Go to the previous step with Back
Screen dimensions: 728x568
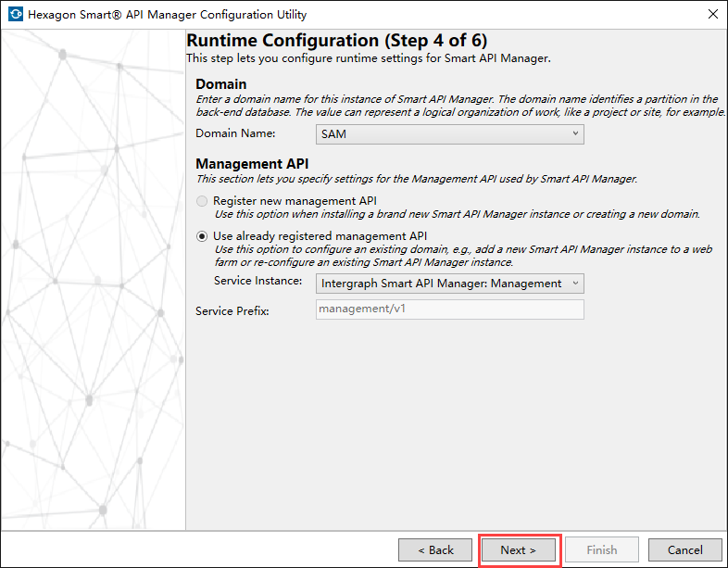pos(435,549)
